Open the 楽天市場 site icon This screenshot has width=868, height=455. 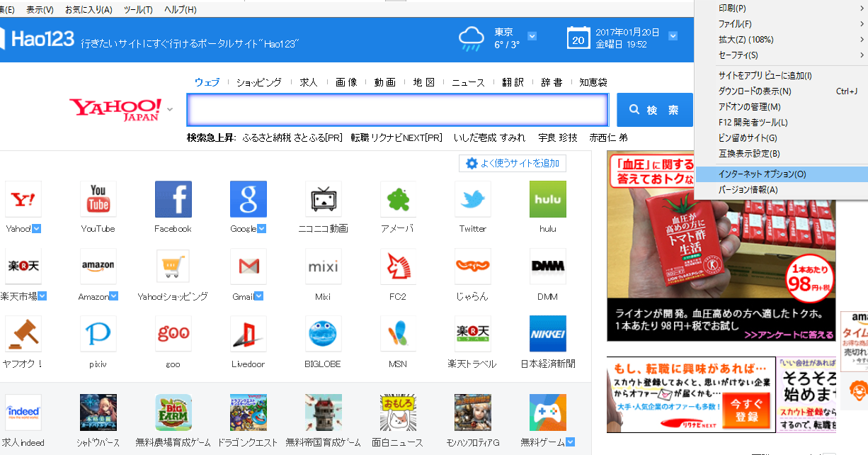tap(23, 266)
